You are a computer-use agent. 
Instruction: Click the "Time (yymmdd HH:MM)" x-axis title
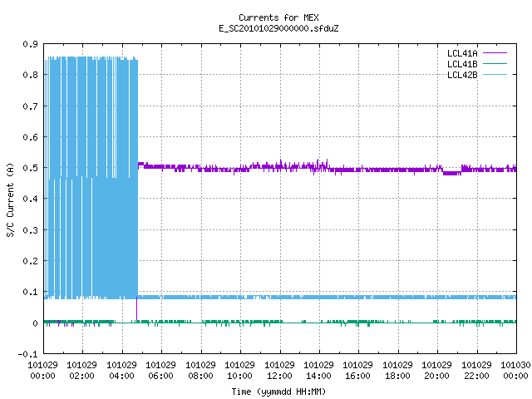[x=278, y=392]
